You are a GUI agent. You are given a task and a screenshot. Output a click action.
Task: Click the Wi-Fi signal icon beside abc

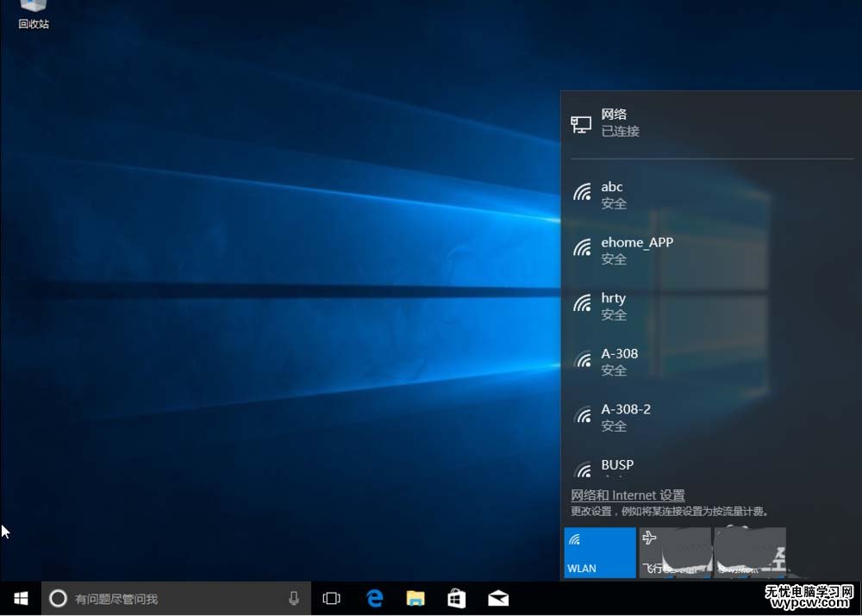[x=582, y=192]
